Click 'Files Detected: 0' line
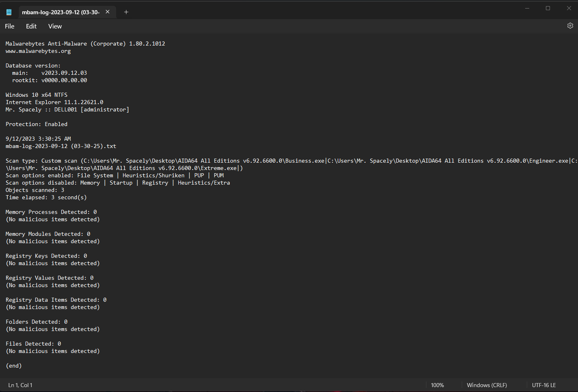The height and width of the screenshot is (392, 578). tap(33, 344)
